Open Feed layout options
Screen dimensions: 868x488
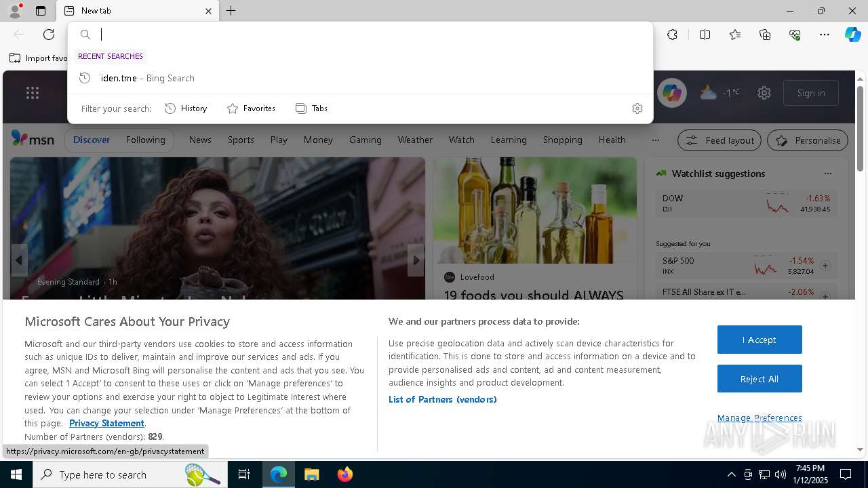point(720,140)
